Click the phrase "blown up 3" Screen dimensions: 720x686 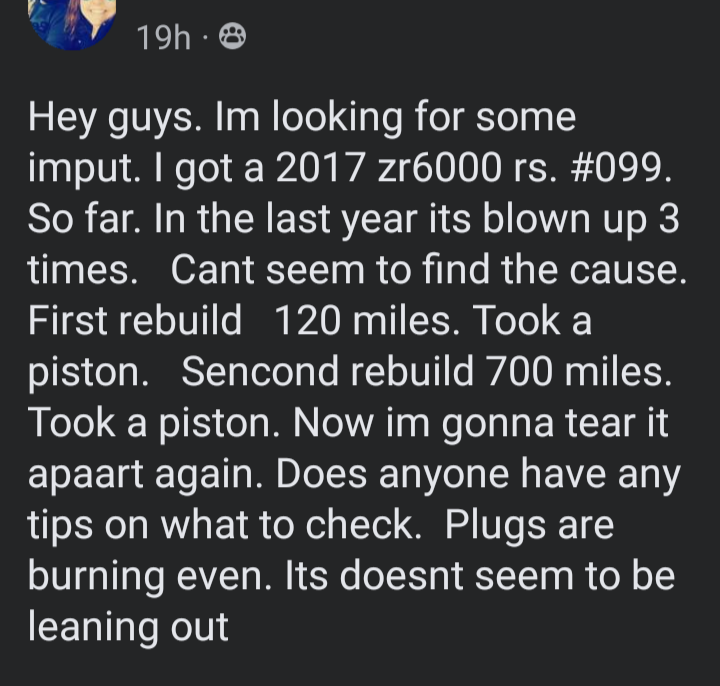click(x=580, y=219)
